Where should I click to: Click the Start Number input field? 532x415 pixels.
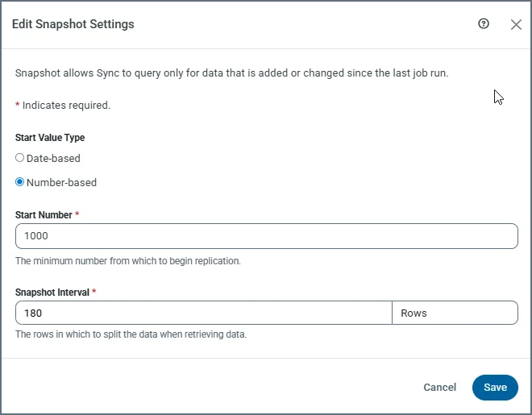[x=267, y=236]
